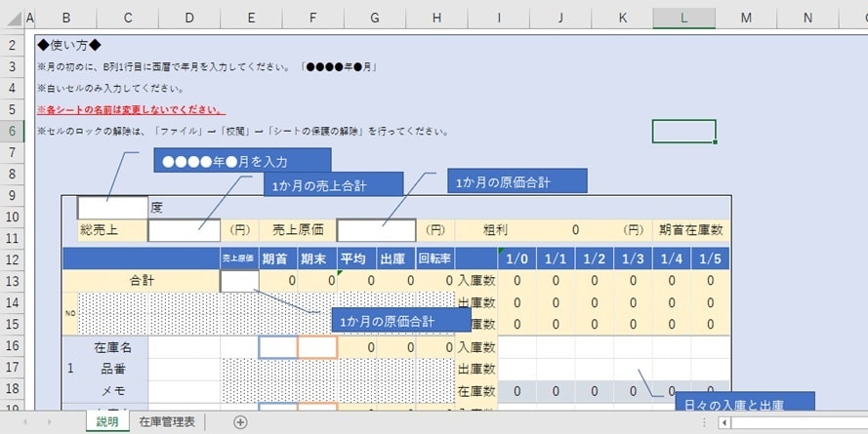Select column B header
Viewport: 868px width, 434px height.
tap(65, 19)
